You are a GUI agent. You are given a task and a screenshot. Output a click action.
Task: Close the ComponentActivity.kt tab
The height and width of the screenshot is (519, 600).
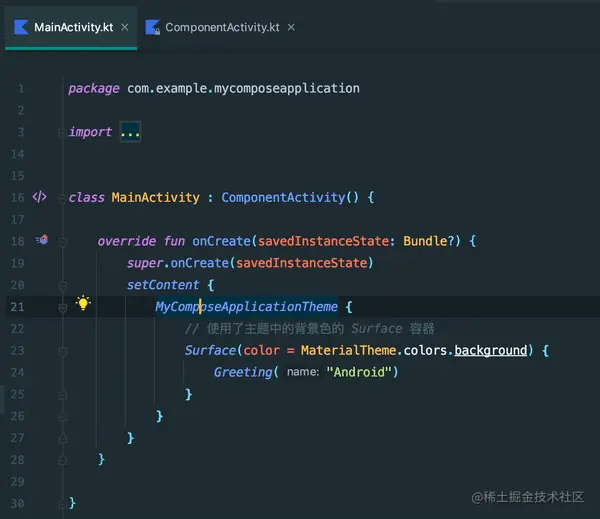(291, 27)
